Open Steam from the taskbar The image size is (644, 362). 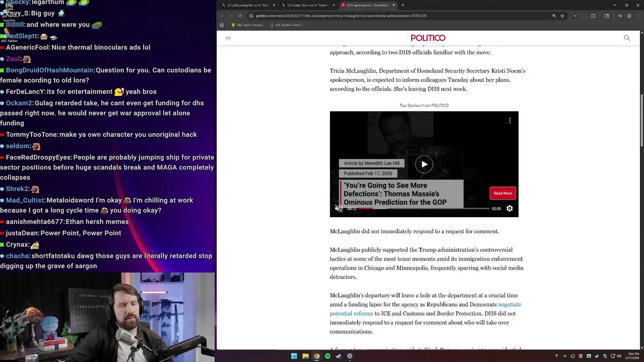coord(339,356)
